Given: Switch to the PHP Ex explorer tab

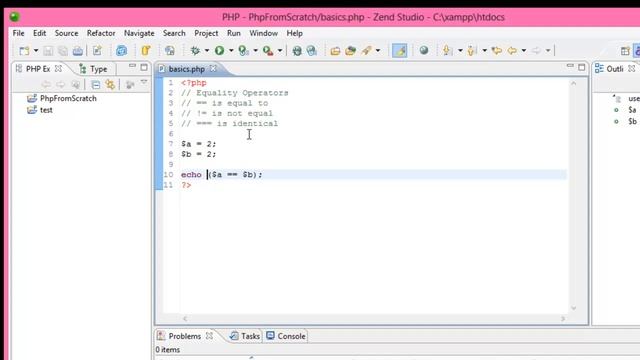Looking at the screenshot, I should tap(38, 69).
